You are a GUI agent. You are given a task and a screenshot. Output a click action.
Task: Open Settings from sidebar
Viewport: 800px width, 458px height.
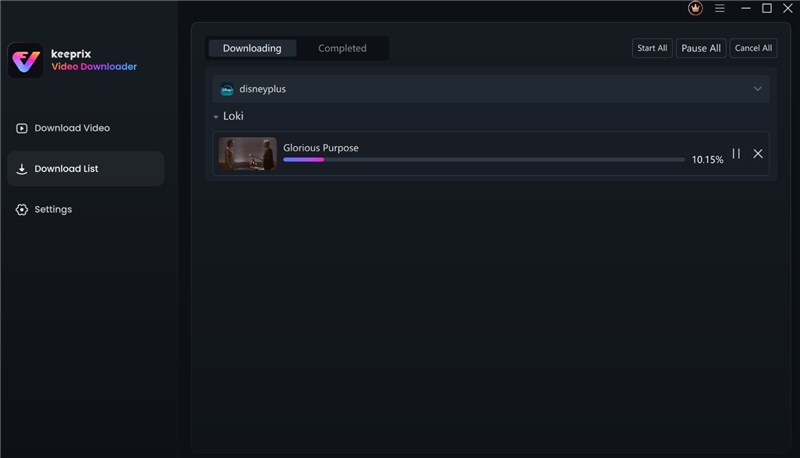point(86,210)
